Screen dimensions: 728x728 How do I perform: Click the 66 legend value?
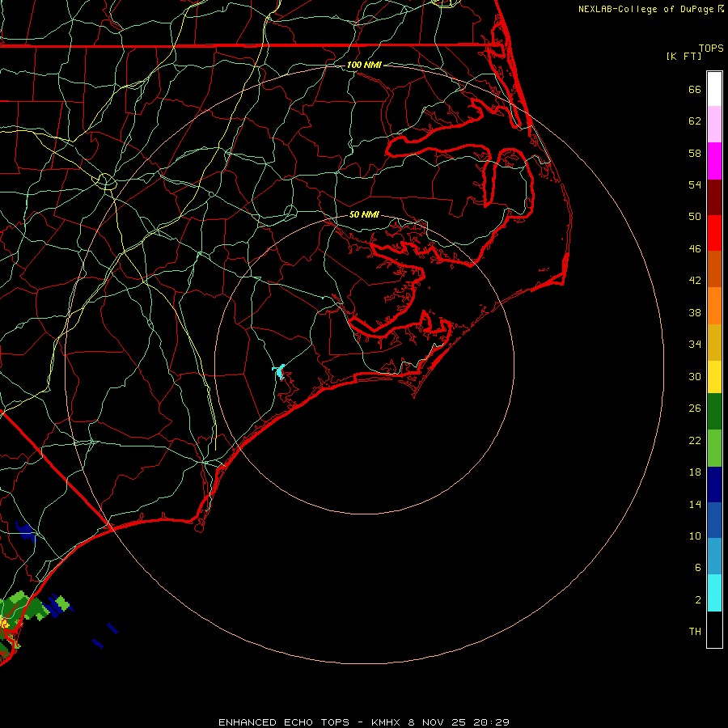pyautogui.click(x=695, y=89)
